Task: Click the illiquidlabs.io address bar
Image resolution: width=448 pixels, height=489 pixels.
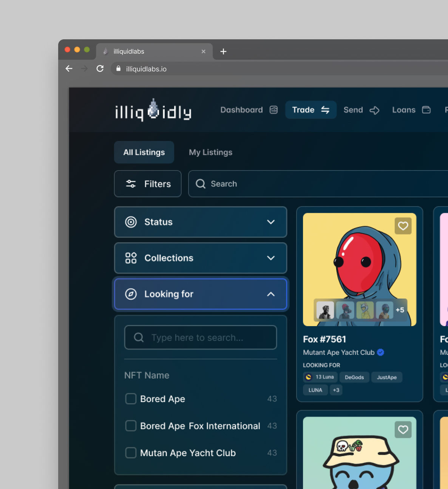Action: point(280,69)
